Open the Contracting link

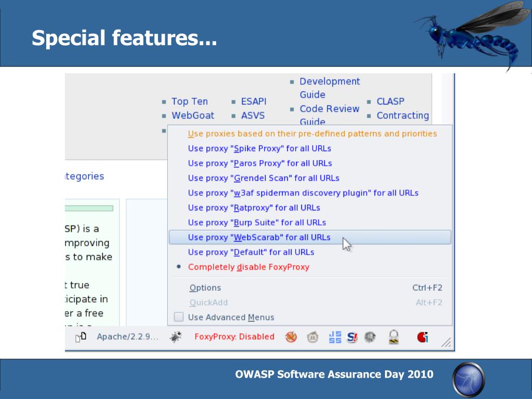click(403, 115)
